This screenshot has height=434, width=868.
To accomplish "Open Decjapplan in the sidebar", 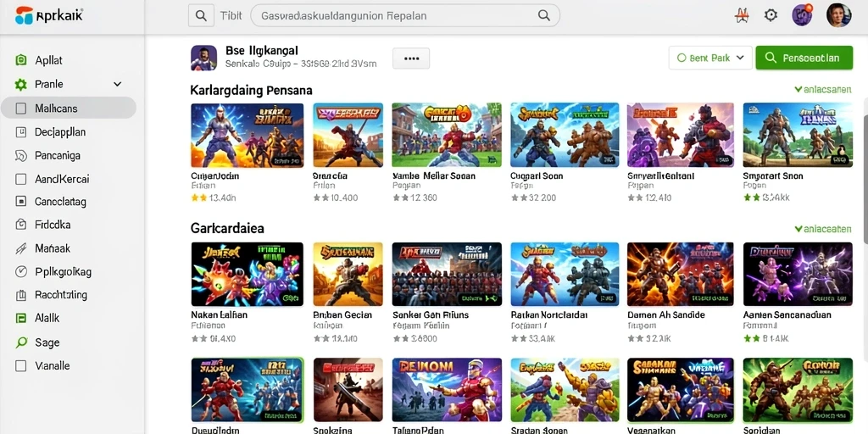I will (60, 132).
